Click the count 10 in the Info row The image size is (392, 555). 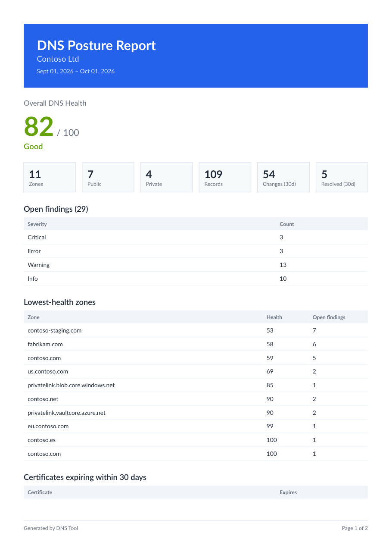click(x=283, y=279)
